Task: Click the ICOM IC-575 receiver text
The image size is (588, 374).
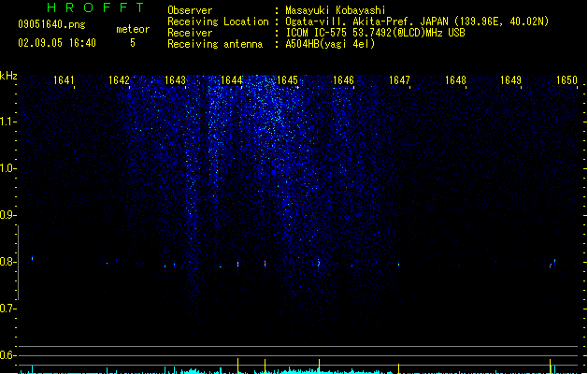Action: (375, 33)
